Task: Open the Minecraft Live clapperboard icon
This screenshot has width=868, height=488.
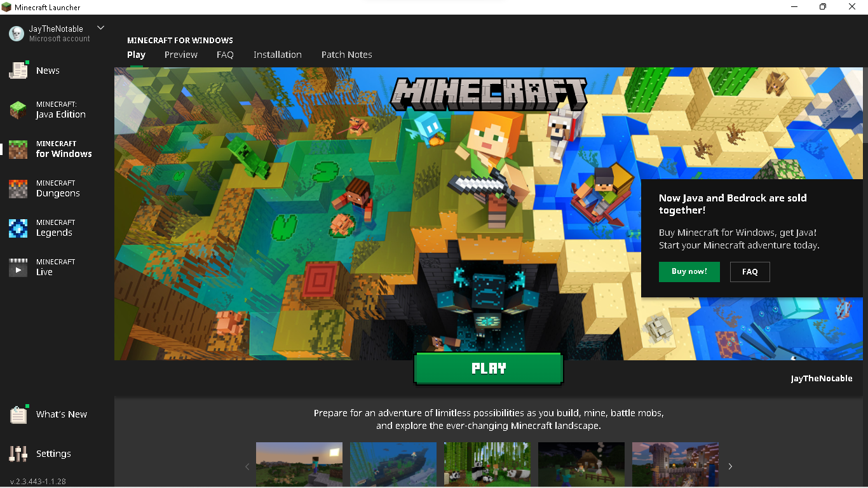Action: pos(18,268)
